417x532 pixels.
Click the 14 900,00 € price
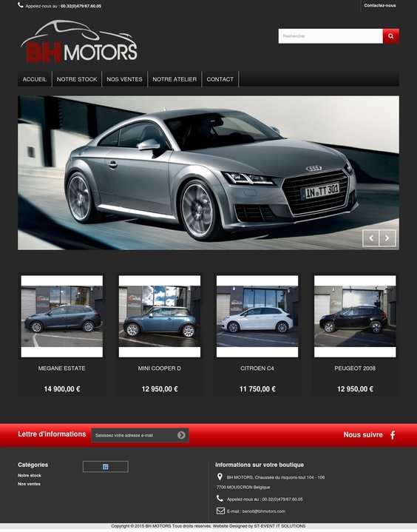click(61, 389)
